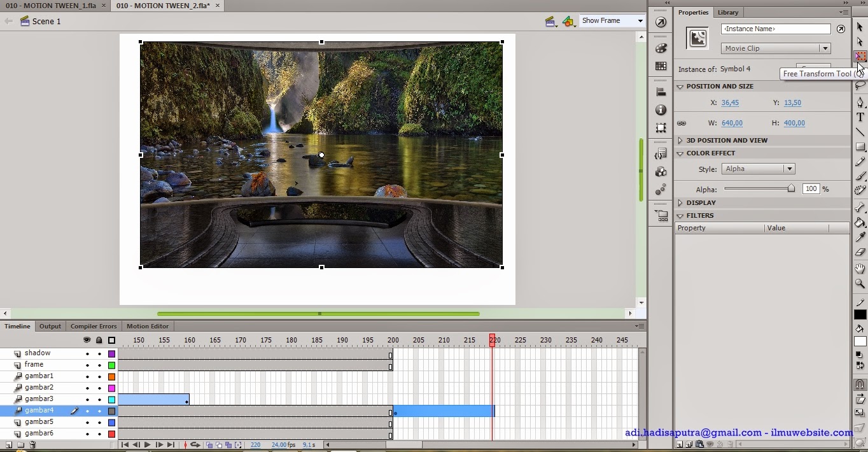Open the Components panel icon
This screenshot has width=868, height=452.
click(661, 172)
